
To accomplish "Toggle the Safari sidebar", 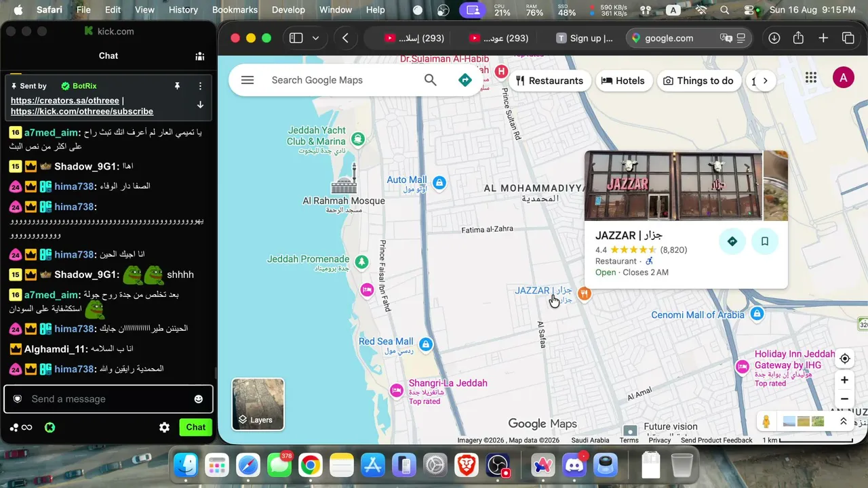I will coord(296,38).
